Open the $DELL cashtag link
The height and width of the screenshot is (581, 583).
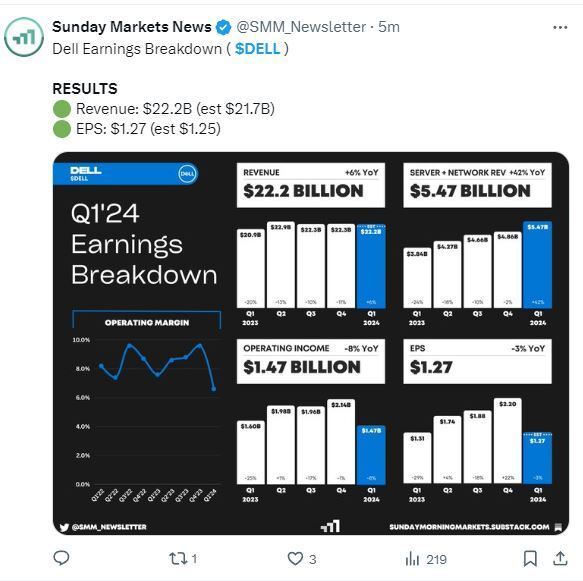click(x=257, y=49)
